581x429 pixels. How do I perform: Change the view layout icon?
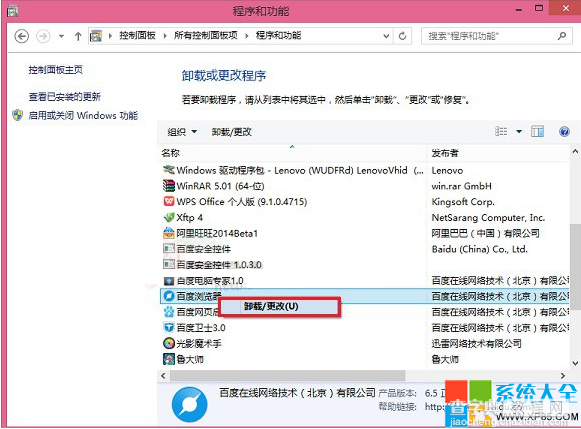pyautogui.click(x=501, y=132)
